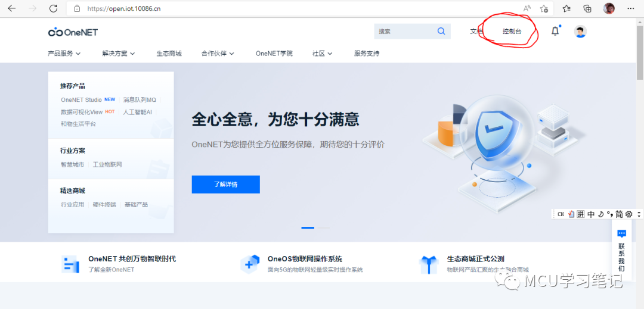The width and height of the screenshot is (644, 309).
Task: Open OneNET学院 nav item
Action: coord(274,53)
